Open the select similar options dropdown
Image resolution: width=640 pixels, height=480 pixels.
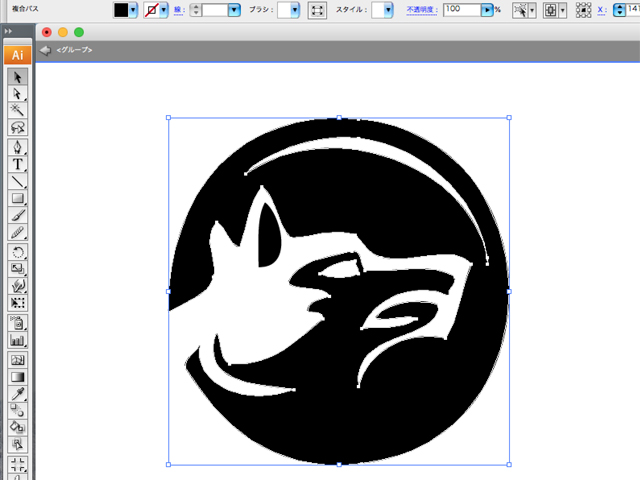pos(532,10)
